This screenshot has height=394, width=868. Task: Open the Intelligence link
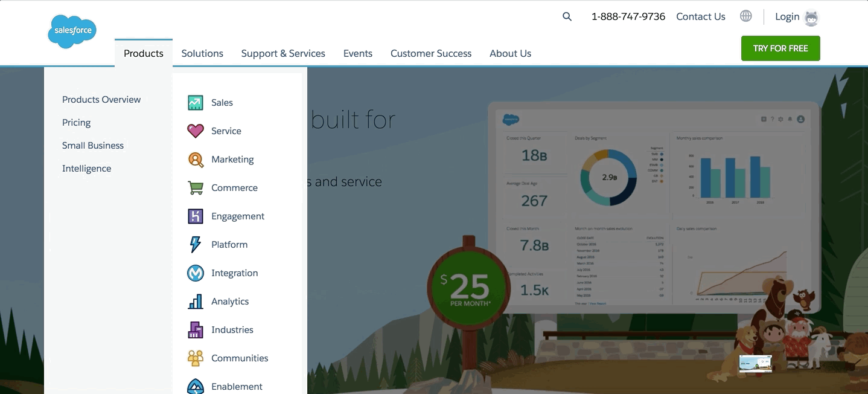(x=87, y=169)
